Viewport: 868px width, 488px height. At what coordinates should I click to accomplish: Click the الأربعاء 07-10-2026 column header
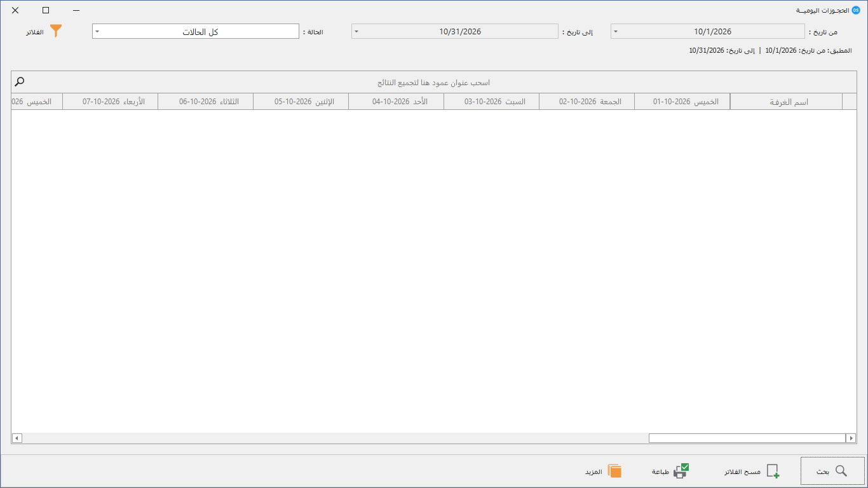coord(111,102)
